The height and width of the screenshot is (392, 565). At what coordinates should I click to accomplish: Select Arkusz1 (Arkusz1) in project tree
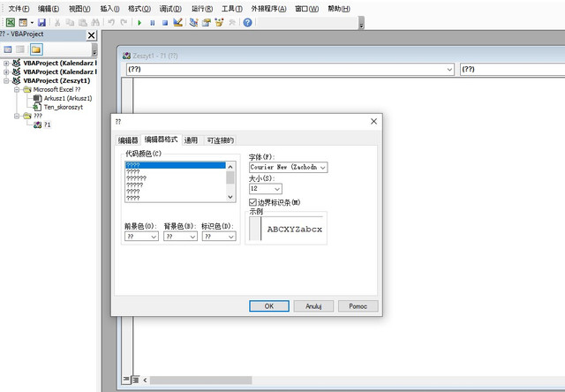(68, 98)
